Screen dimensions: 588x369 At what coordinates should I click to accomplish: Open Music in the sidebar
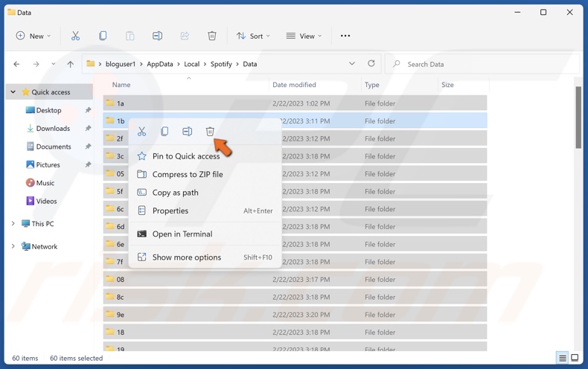pyautogui.click(x=45, y=183)
